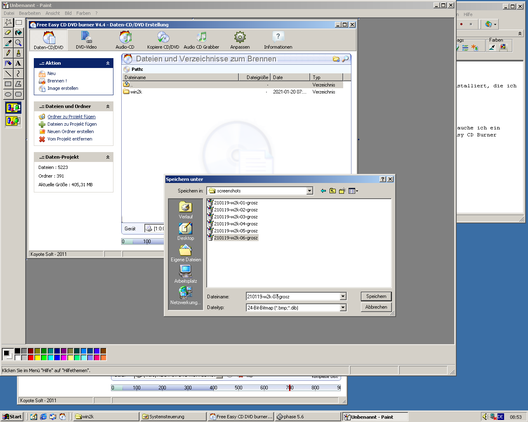
Task: Click the Start button on taskbar
Action: (12, 417)
